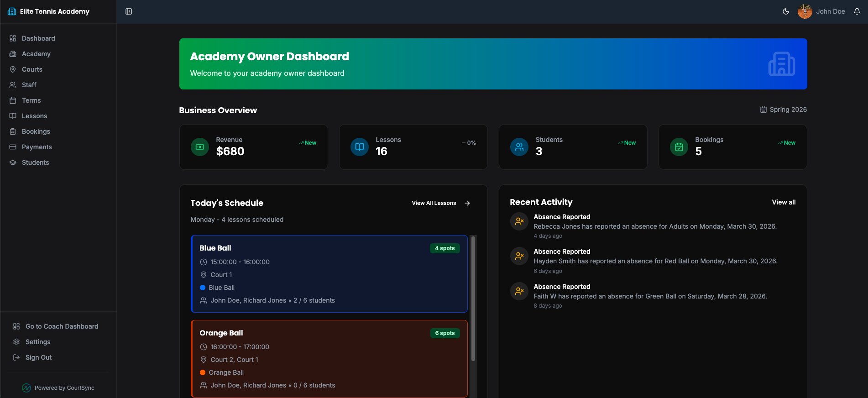Click Rebecca Jones absence activity icon
Viewport: 868px width, 398px height.
[x=519, y=221]
